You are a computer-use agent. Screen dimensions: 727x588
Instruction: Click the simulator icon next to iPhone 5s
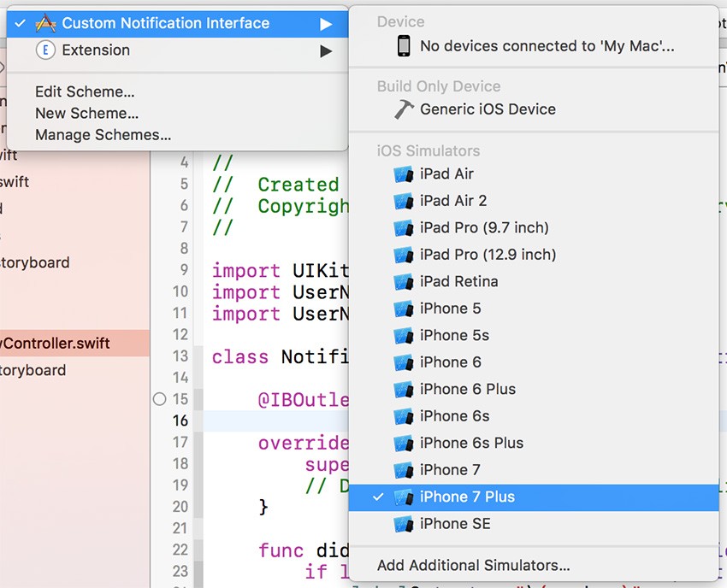tap(404, 336)
